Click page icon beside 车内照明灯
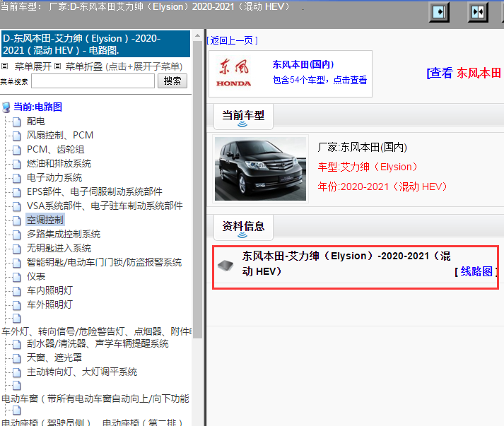 (x=17, y=291)
